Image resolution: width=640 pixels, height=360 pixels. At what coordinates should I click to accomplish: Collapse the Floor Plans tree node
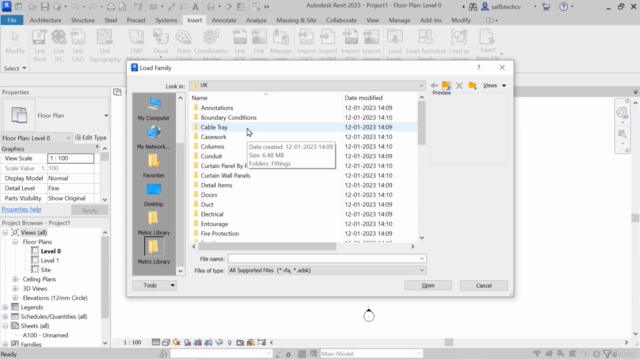tap(15, 242)
